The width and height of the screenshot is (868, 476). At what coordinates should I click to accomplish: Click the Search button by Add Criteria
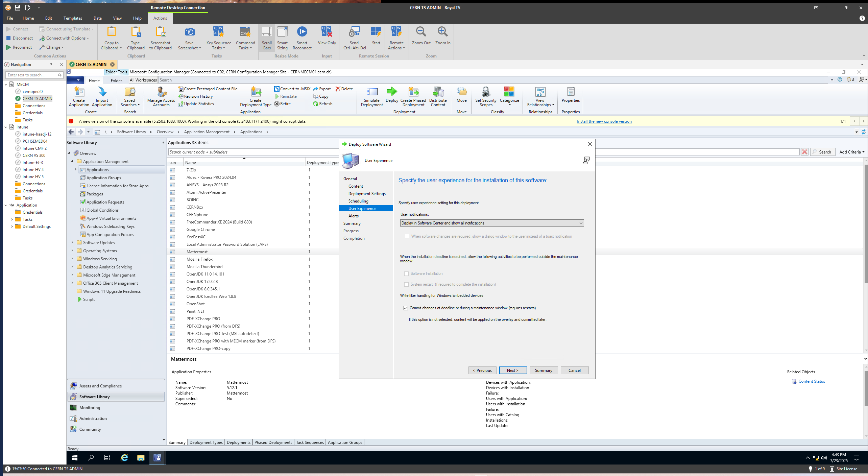click(822, 152)
